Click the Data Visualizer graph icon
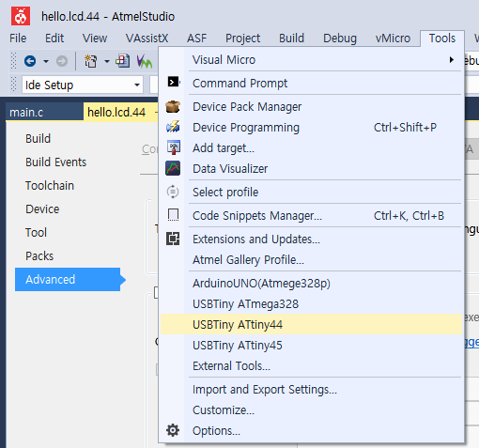The image size is (479, 448). coord(173,168)
